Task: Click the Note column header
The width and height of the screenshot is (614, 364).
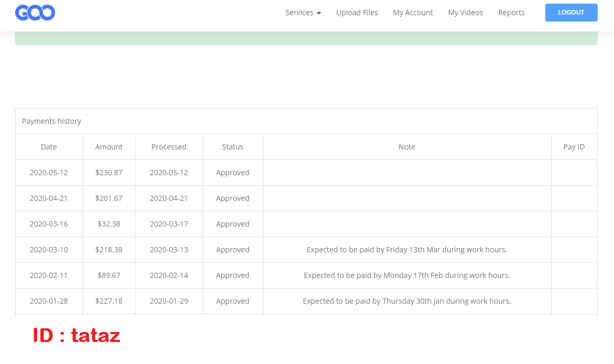Action: pyautogui.click(x=407, y=147)
